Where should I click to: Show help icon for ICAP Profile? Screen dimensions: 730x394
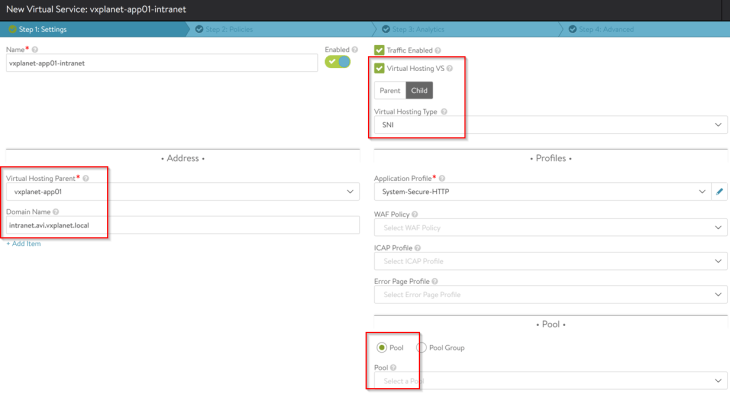pos(418,248)
